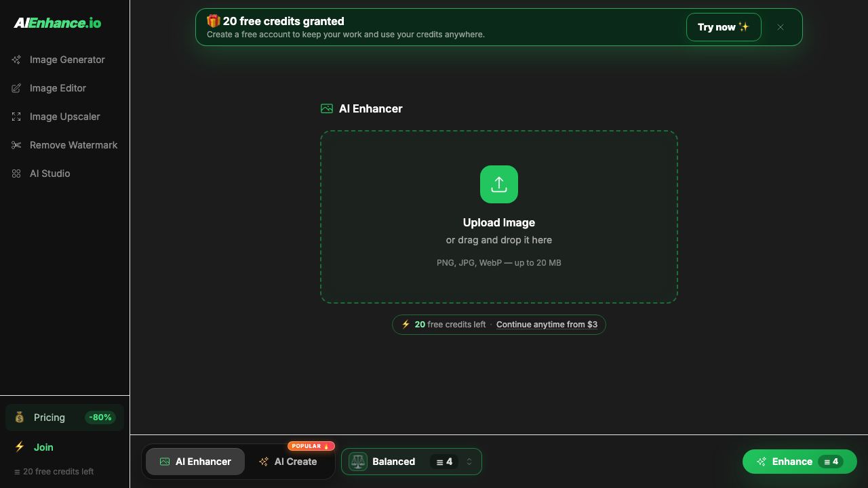This screenshot has width=868, height=488.
Task: Click '20 free credits granted' heading
Action: 283,21
